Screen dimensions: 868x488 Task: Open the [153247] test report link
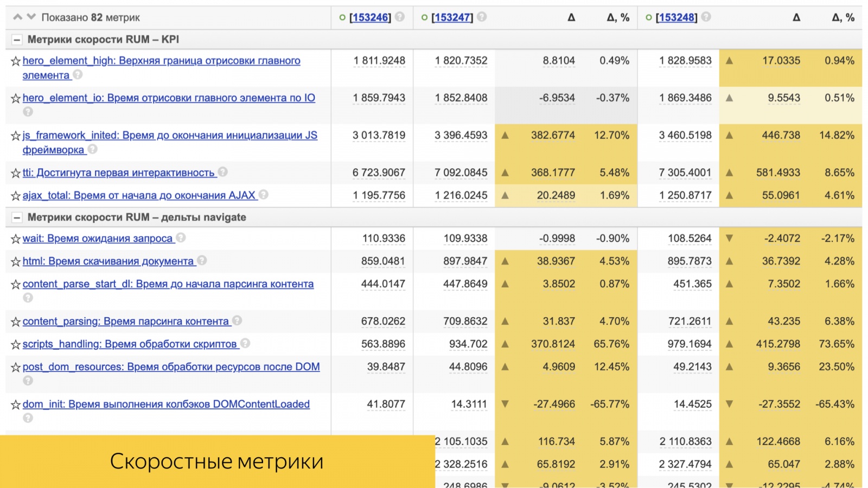pyautogui.click(x=452, y=17)
